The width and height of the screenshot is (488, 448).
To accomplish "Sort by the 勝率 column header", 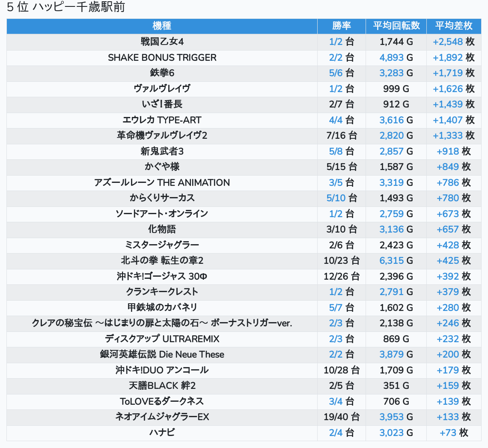I will [x=341, y=26].
